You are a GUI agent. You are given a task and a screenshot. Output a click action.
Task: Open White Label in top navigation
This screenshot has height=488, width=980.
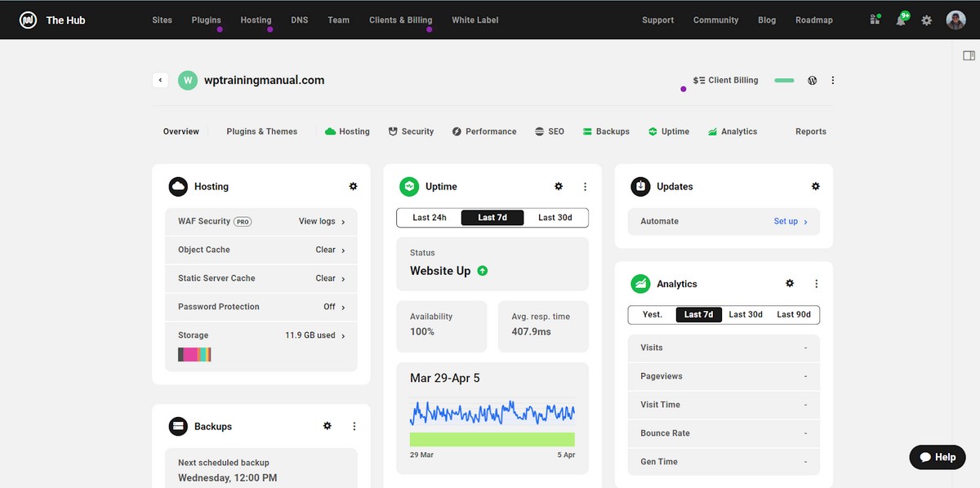point(474,20)
